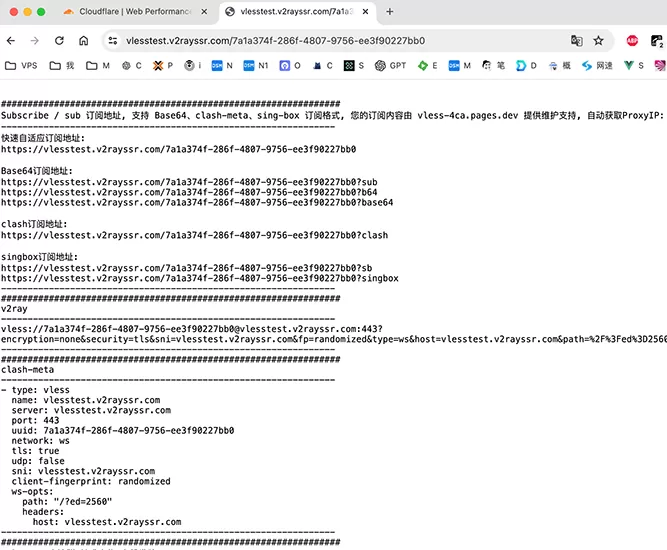
Task: Click the translate page icon
Action: (576, 41)
